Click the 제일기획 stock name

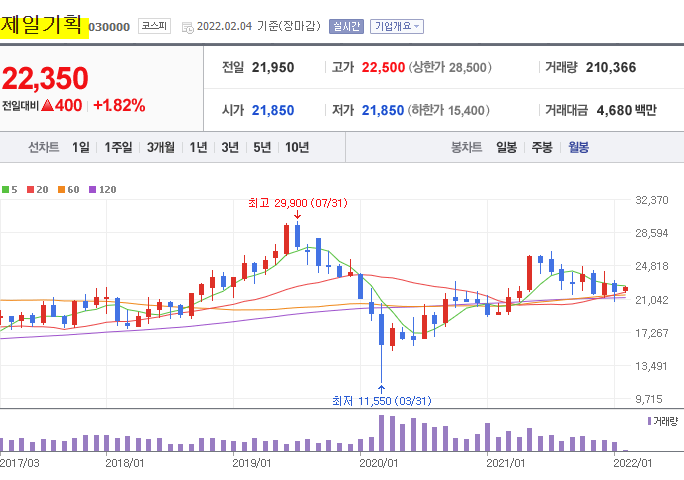click(41, 25)
